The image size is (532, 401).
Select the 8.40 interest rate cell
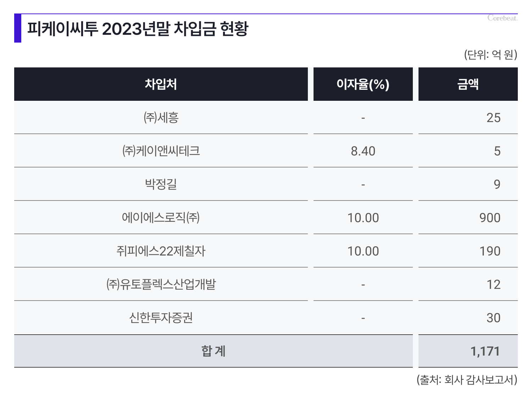click(363, 151)
